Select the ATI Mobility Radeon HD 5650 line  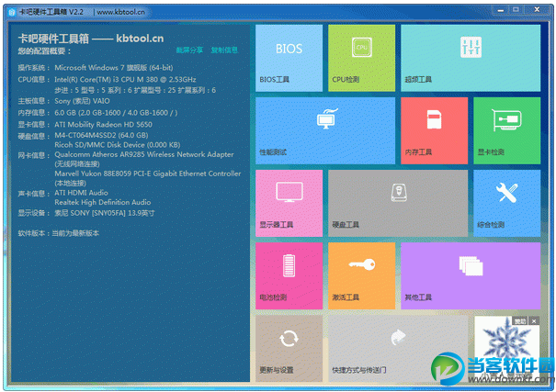tap(103, 125)
